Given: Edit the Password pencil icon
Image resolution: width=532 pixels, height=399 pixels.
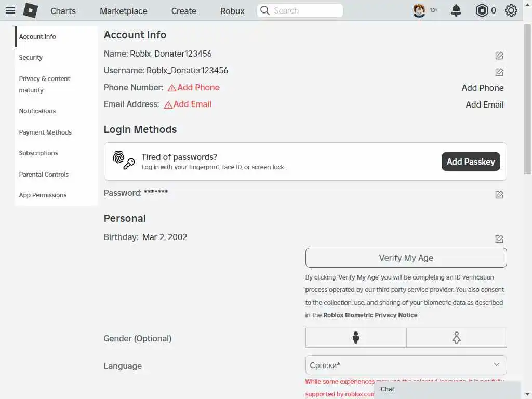Looking at the screenshot, I should coord(499,195).
